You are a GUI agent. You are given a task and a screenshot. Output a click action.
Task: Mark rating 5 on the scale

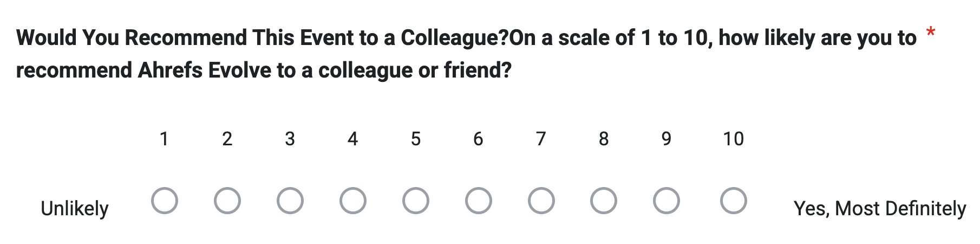416,201
